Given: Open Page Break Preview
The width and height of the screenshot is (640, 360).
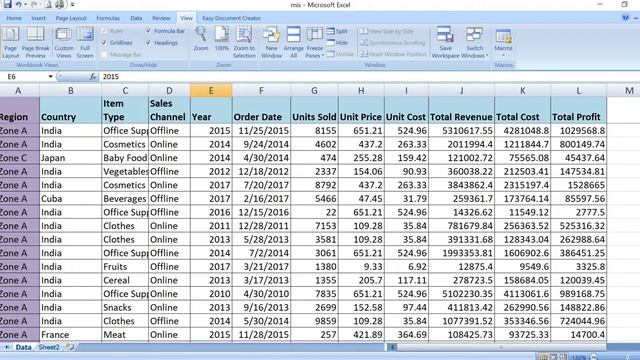Looking at the screenshot, I should (36, 42).
